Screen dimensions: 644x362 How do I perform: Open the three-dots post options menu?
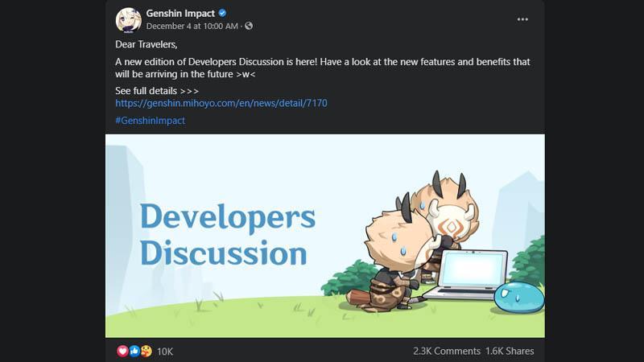tap(522, 19)
